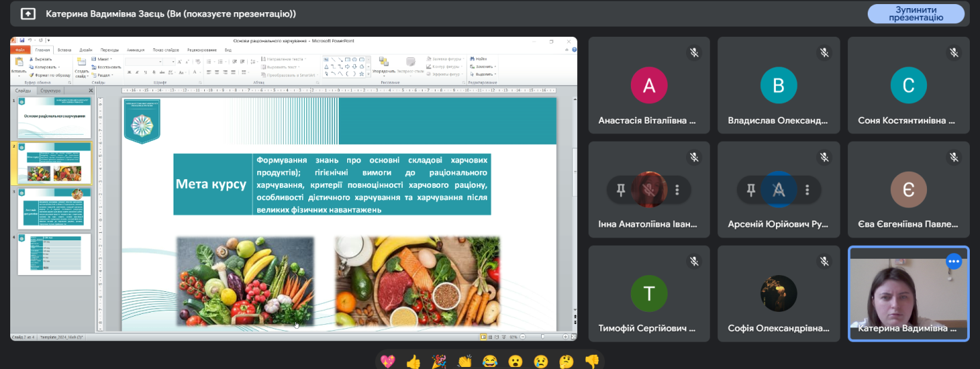This screenshot has width=980, height=369.
Task: Send the party popper reaction
Action: point(438,361)
